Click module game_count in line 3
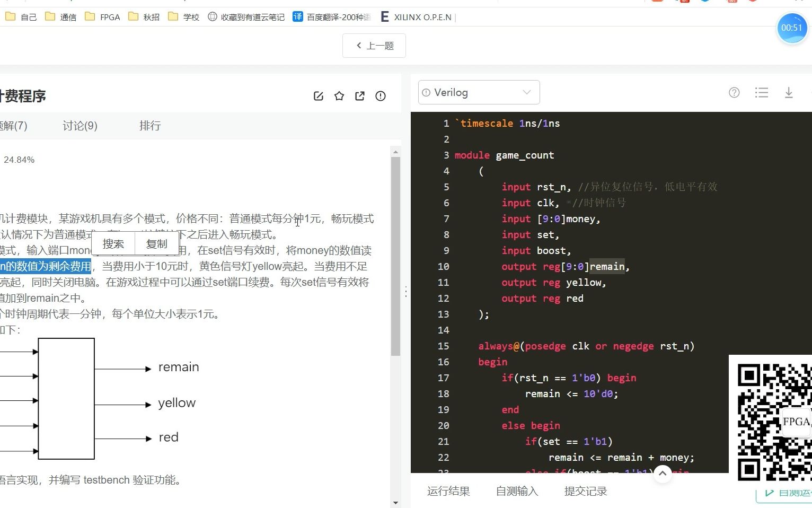 [x=504, y=155]
